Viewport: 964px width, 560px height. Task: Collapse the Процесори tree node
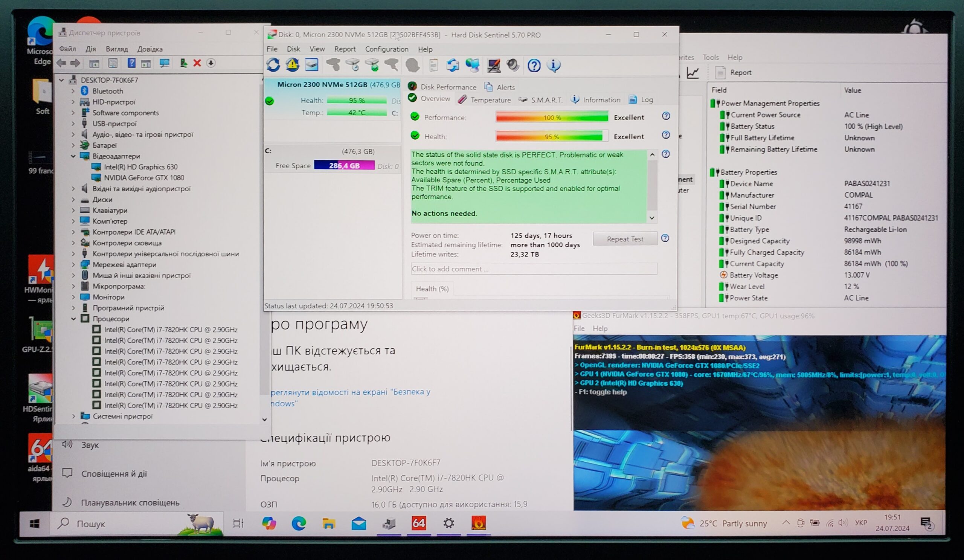pos(73,319)
